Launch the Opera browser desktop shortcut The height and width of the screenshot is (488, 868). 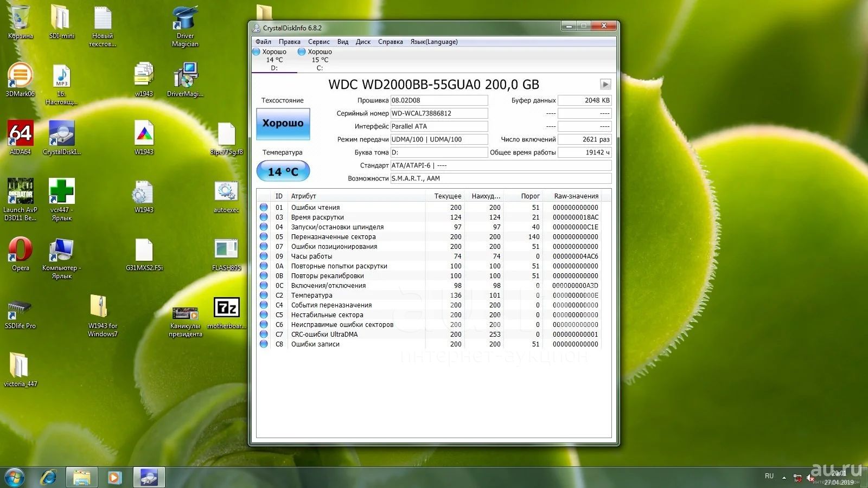[x=20, y=254]
